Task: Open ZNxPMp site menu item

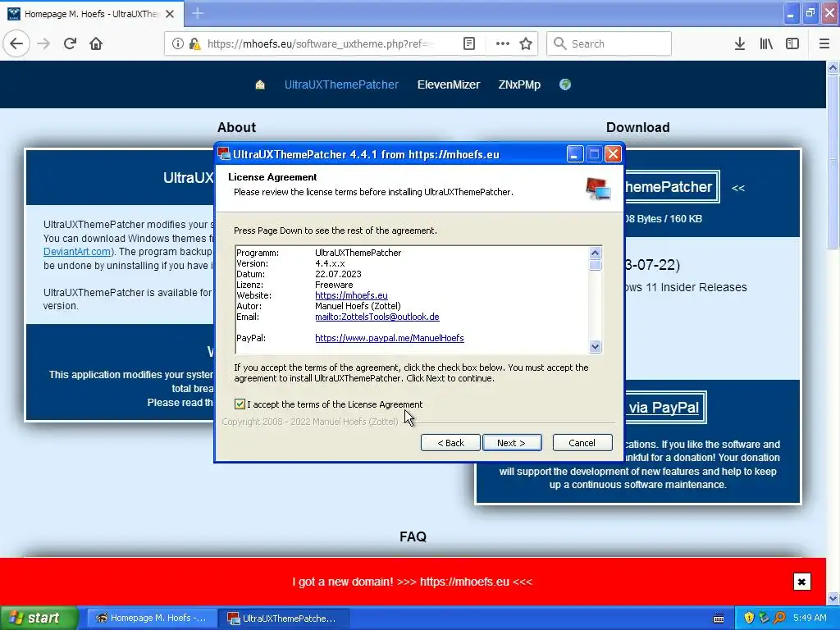Action: point(519,84)
